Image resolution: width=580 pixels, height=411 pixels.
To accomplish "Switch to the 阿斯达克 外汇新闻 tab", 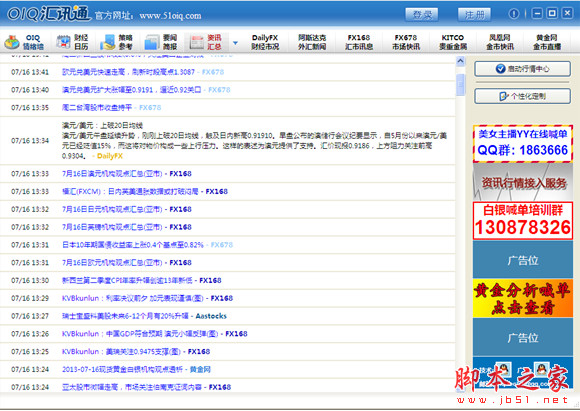I will coord(312,42).
